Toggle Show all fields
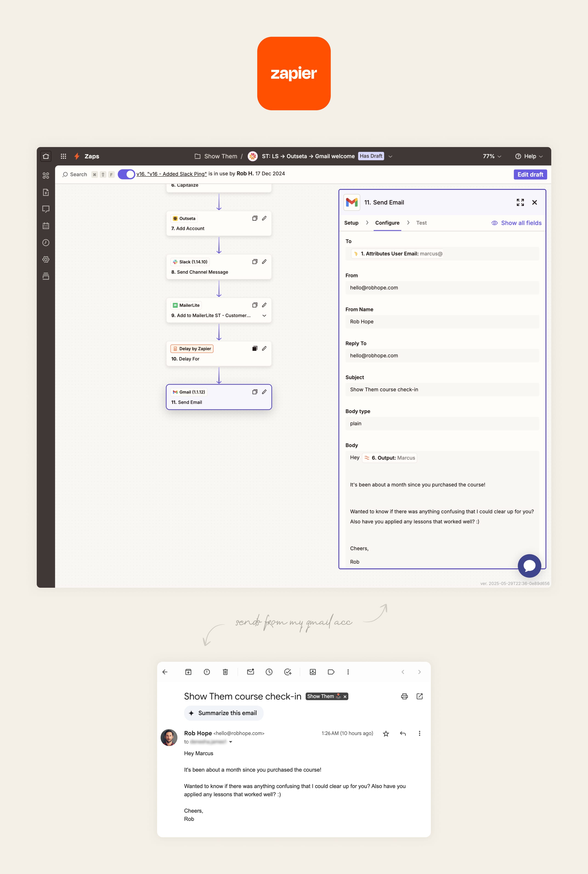The height and width of the screenshot is (874, 588). click(x=516, y=223)
